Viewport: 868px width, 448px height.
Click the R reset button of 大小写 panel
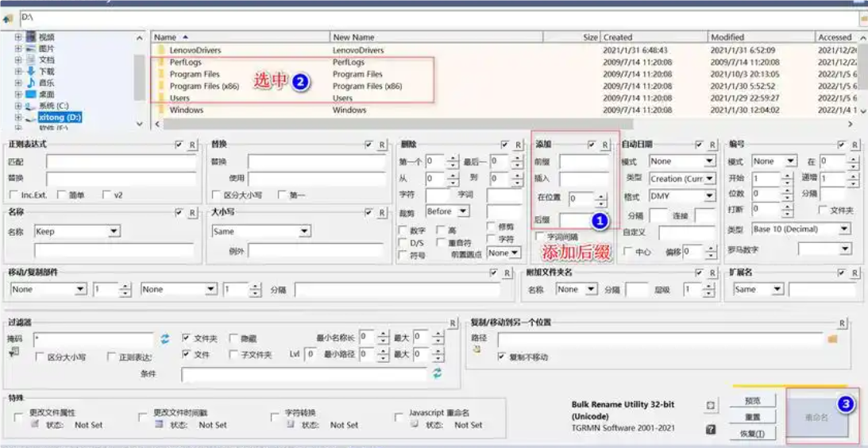click(x=382, y=213)
